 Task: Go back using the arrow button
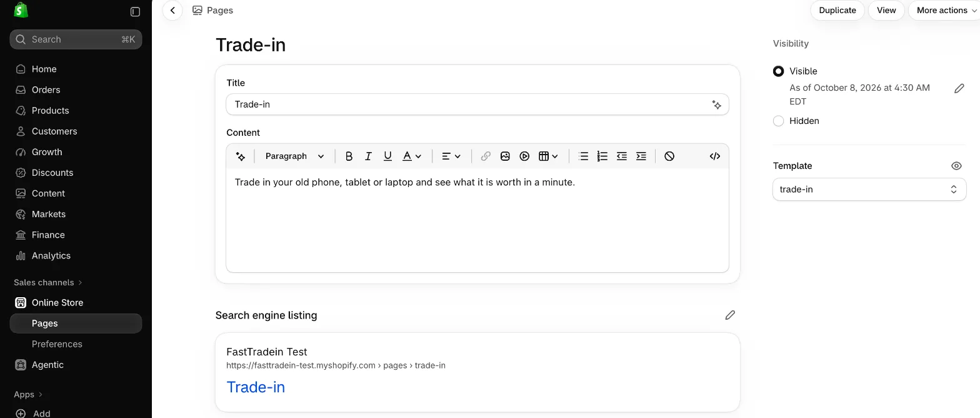pyautogui.click(x=172, y=11)
